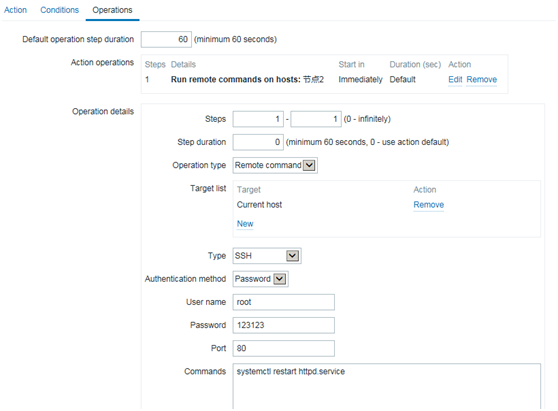Click the User name field
The image size is (558, 411).
click(x=284, y=302)
